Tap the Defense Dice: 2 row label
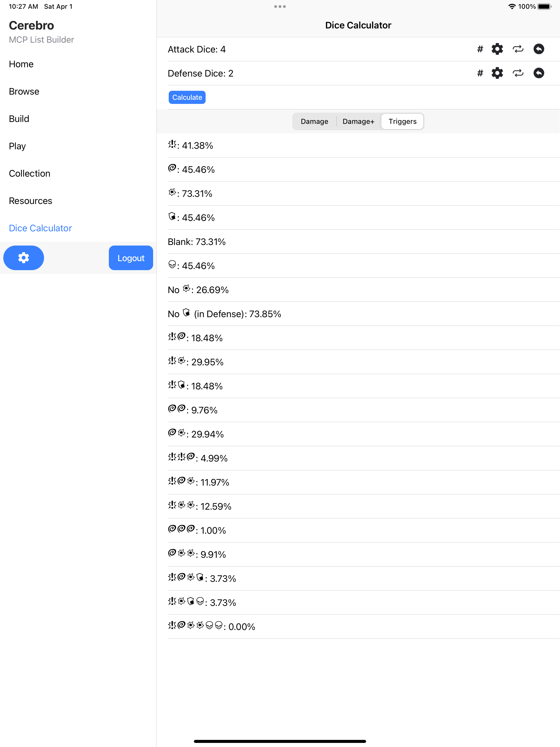Image resolution: width=560 pixels, height=747 pixels. (201, 73)
